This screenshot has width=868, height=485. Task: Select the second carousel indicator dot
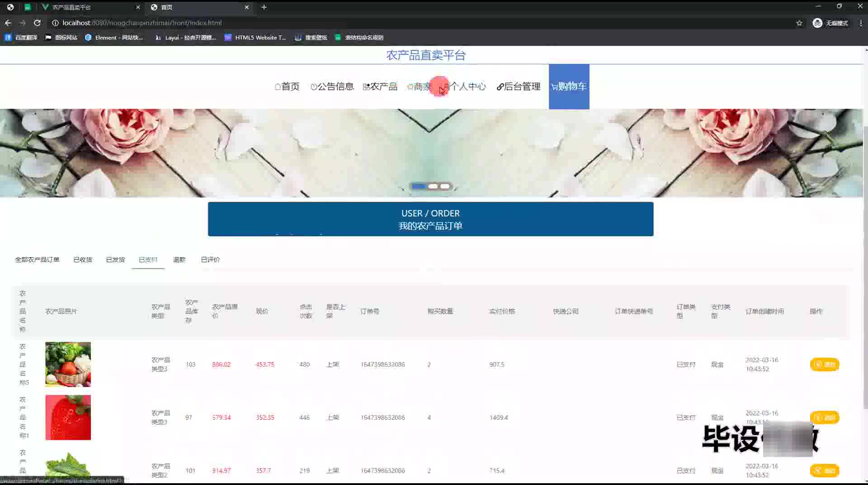point(433,186)
